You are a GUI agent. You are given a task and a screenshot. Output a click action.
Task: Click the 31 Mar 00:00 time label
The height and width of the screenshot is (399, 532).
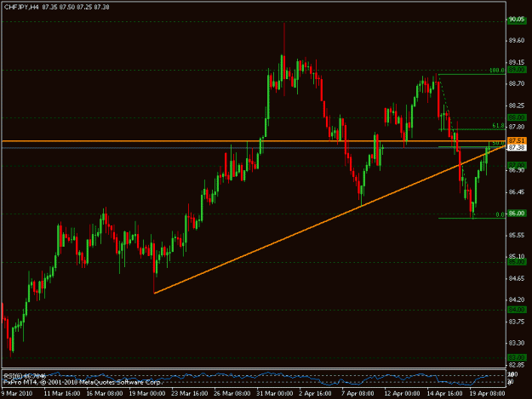(274, 393)
